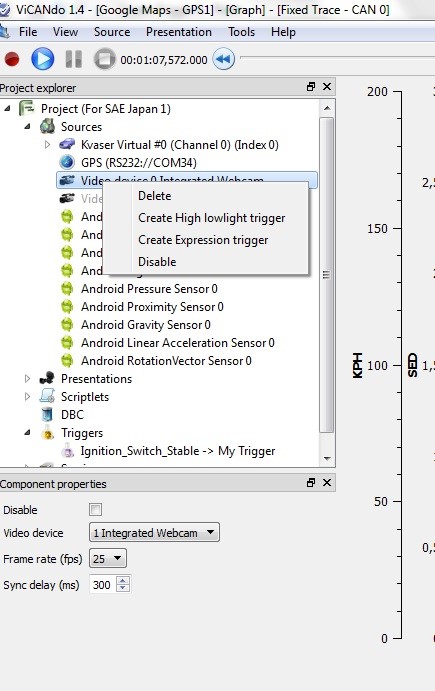
Task: Select Android Gravity Sensor 0
Action: click(x=145, y=325)
